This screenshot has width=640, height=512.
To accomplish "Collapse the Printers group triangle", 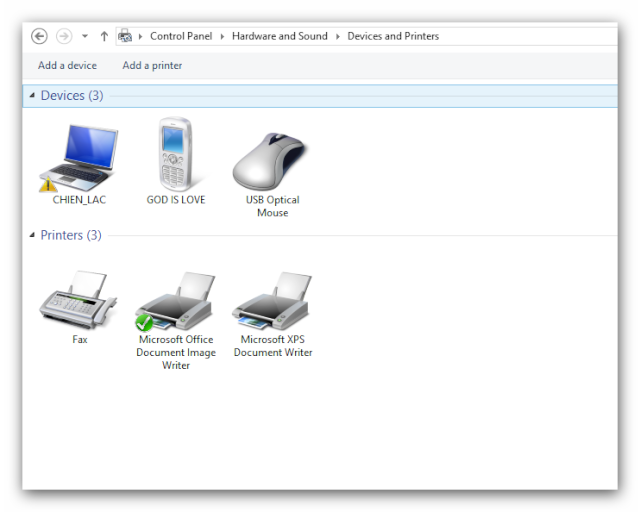I will (32, 235).
